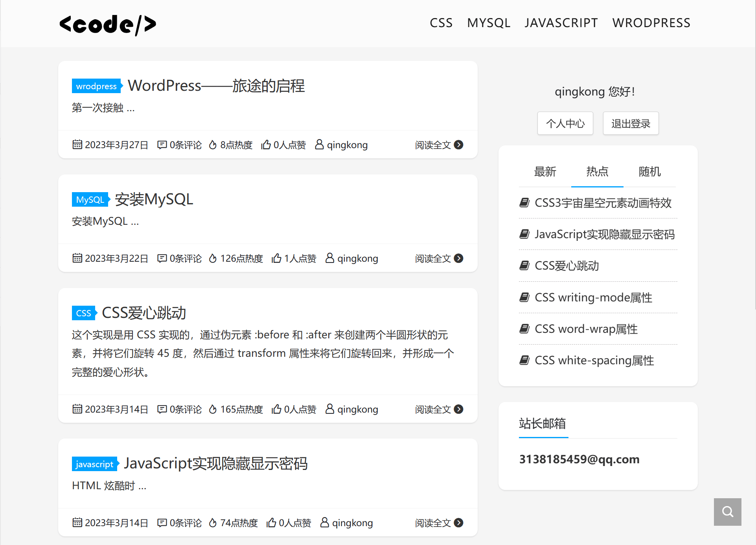Click the user icon beside qingkong on WordPress post

(319, 145)
